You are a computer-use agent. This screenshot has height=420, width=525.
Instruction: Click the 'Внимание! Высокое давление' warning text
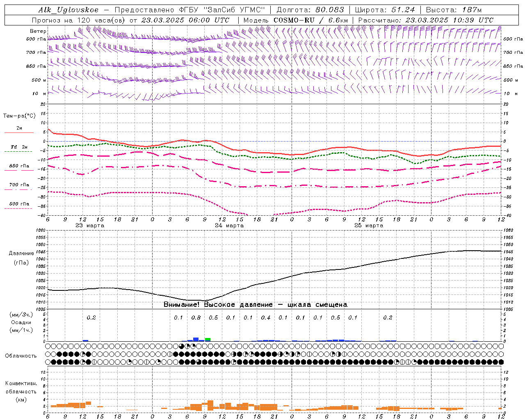(x=218, y=305)
